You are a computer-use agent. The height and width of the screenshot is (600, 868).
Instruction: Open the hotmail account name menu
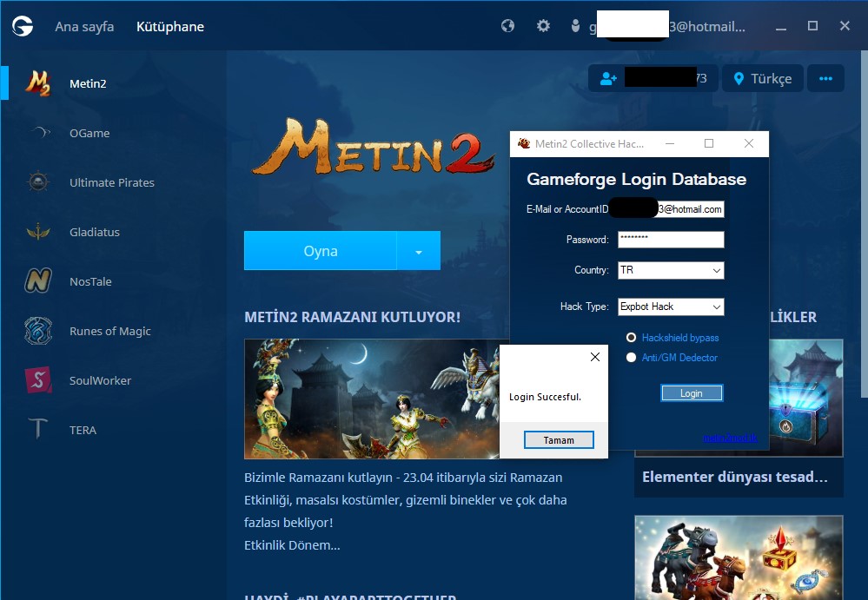click(x=667, y=27)
